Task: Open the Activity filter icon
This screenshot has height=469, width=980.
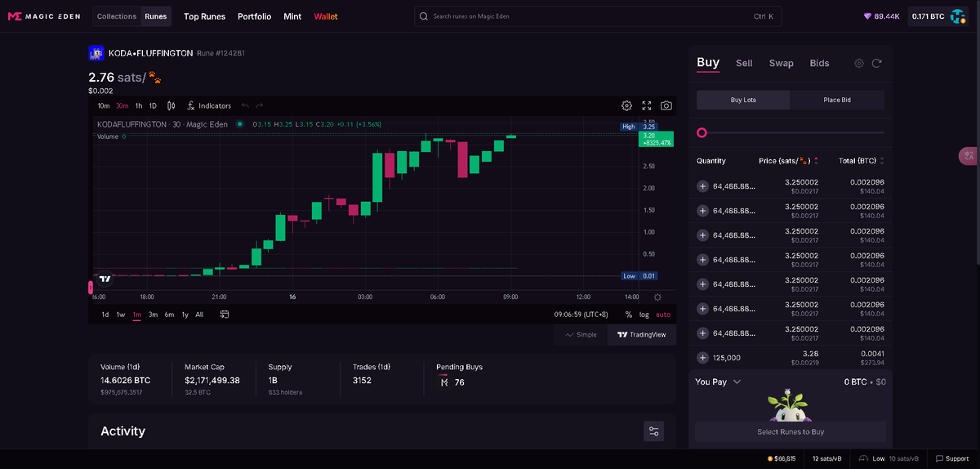Action: coord(653,431)
